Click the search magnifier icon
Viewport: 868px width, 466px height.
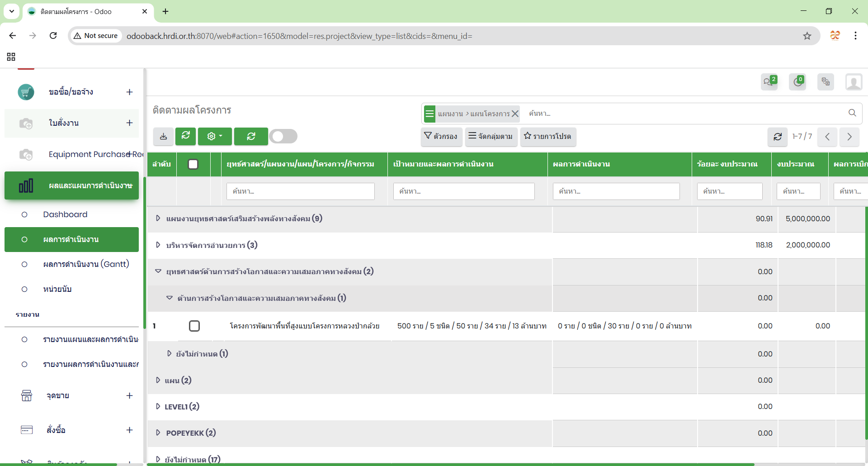point(852,113)
